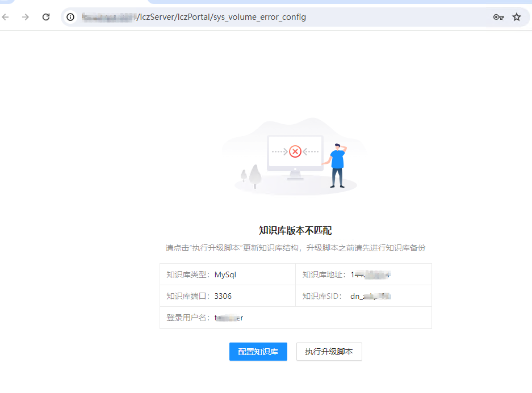Click the 知识库版本不匹配 heading
The height and width of the screenshot is (393, 532).
pos(295,230)
